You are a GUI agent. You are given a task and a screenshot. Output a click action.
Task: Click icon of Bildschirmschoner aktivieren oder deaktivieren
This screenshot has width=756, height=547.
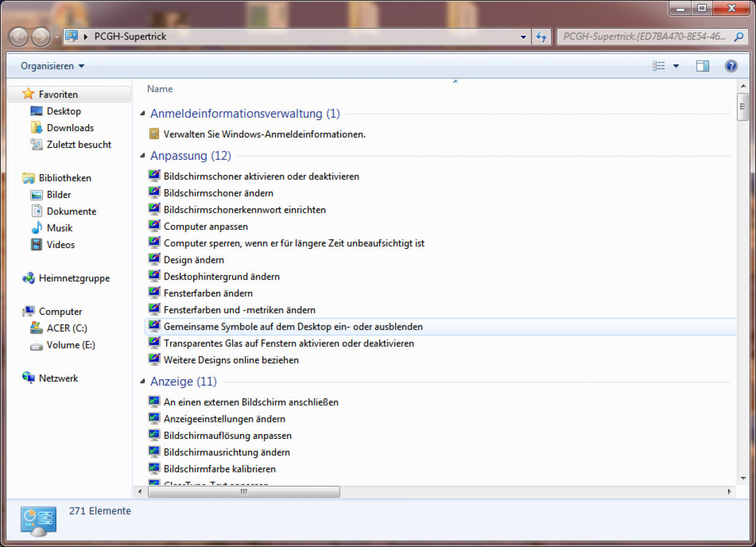[154, 176]
